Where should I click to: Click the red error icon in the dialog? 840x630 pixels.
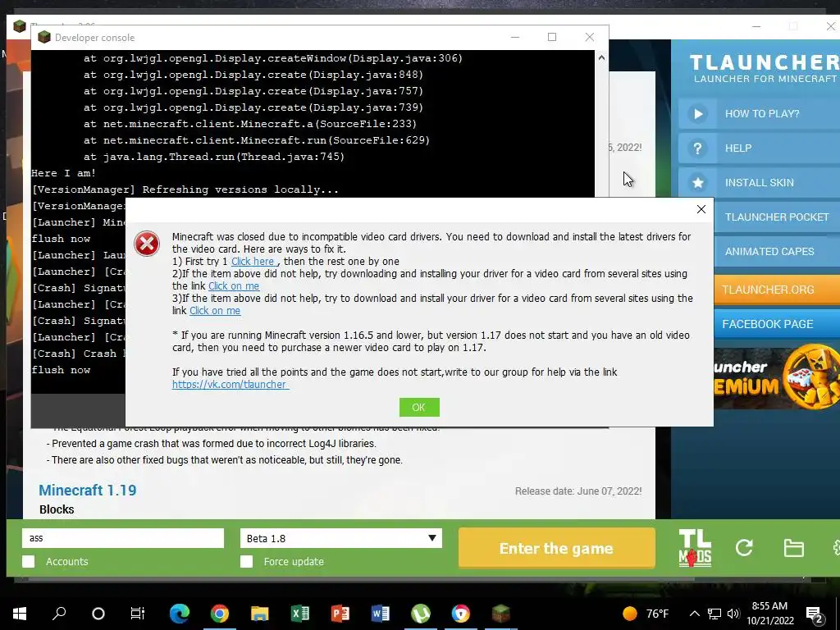pos(147,244)
